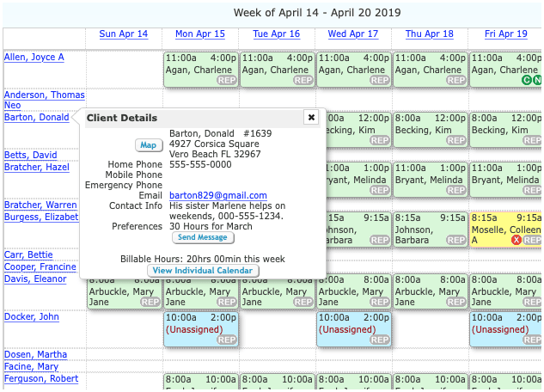
Task: Click REP badge on Allen Monday shift
Action: pos(227,81)
